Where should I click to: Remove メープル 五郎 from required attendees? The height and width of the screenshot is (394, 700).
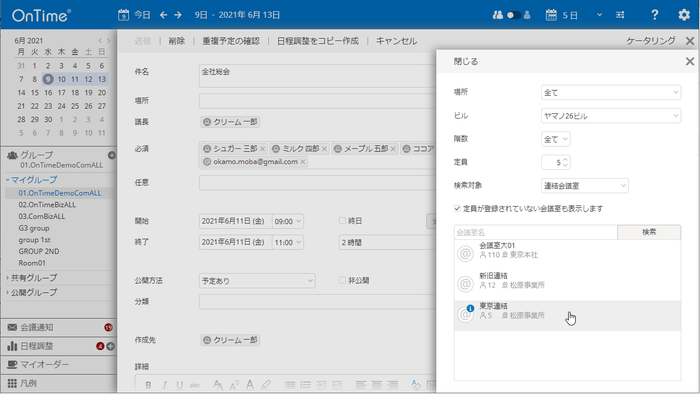(393, 149)
